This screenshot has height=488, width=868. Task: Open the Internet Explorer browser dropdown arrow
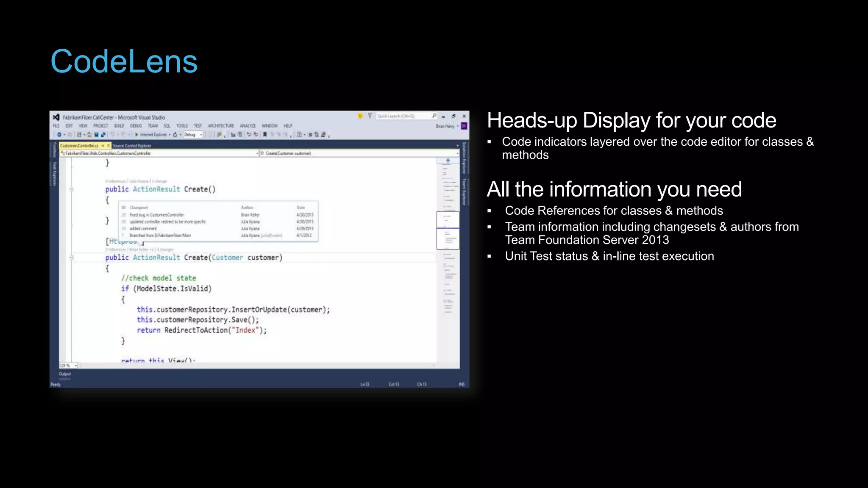click(x=170, y=135)
